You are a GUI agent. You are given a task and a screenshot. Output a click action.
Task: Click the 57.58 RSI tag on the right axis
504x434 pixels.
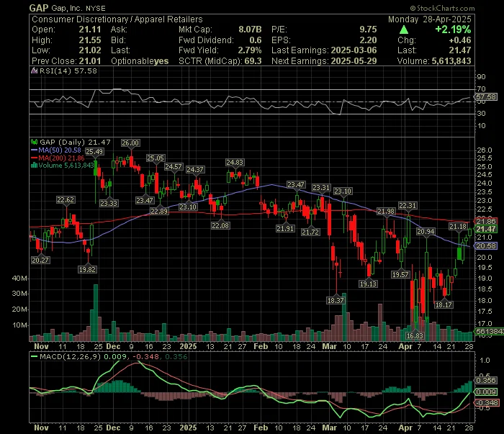486,96
